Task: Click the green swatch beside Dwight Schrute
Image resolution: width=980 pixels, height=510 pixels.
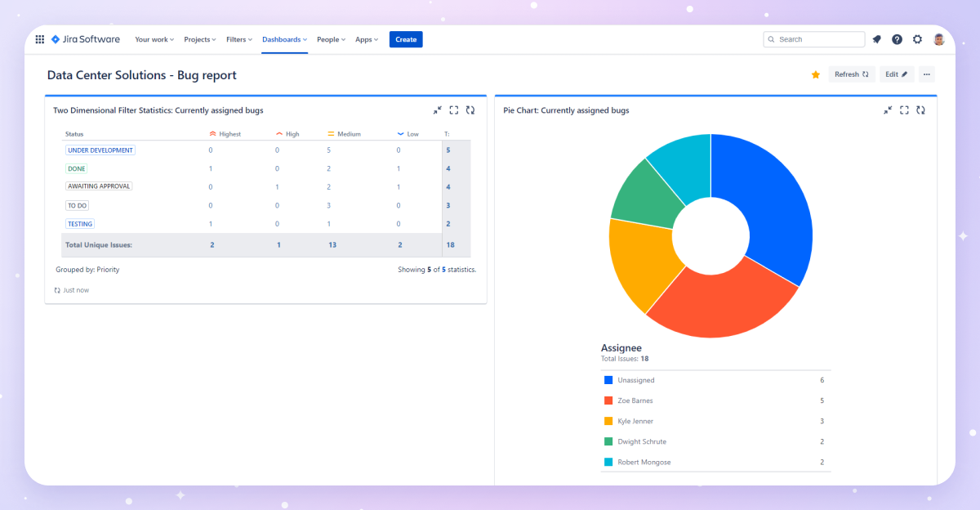Action: [608, 441]
